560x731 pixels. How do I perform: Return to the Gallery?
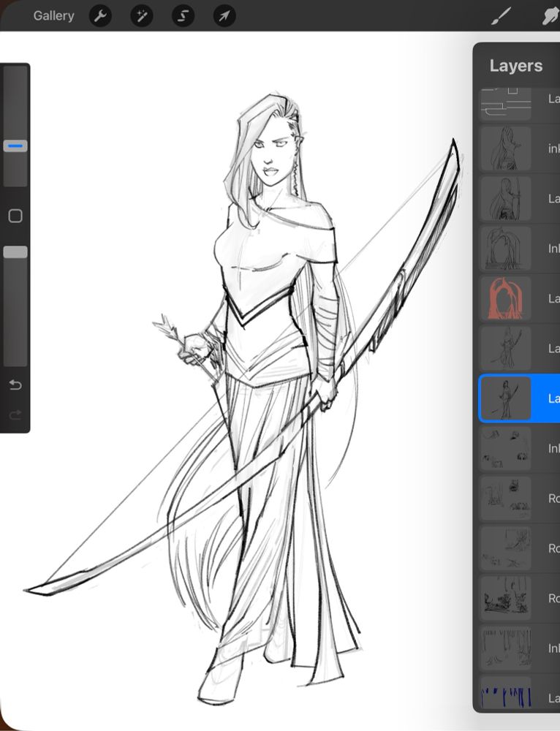53,15
